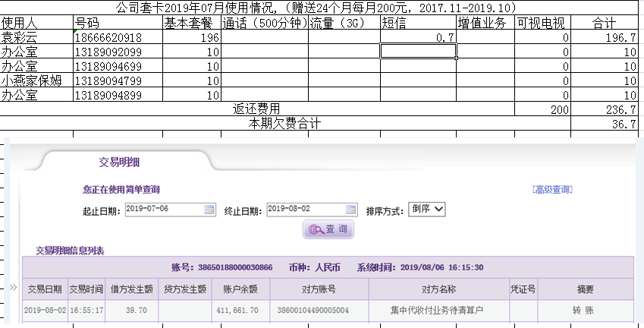Click the 交易日期 column header
Viewport: 644px width, 328px height.
[45, 289]
